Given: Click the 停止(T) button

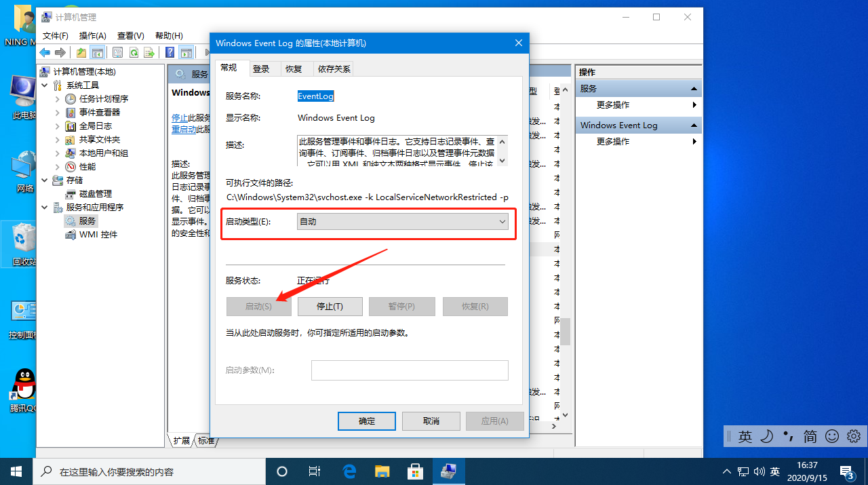Looking at the screenshot, I should [x=330, y=307].
